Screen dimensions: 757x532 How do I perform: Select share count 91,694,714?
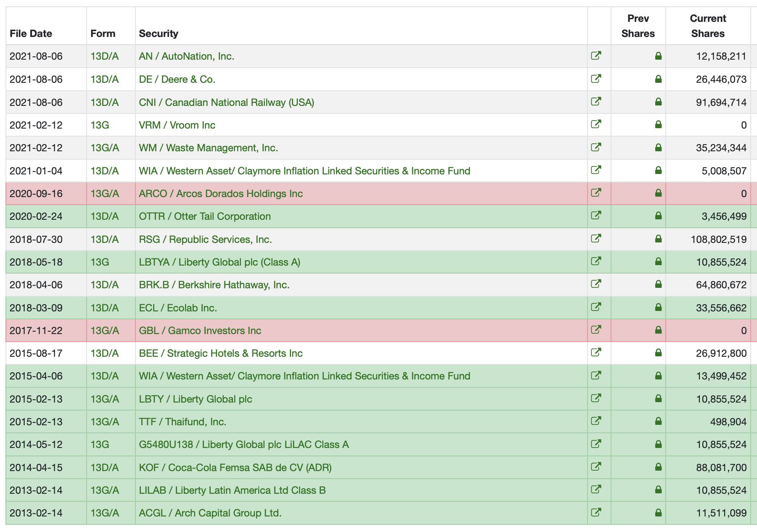[721, 103]
